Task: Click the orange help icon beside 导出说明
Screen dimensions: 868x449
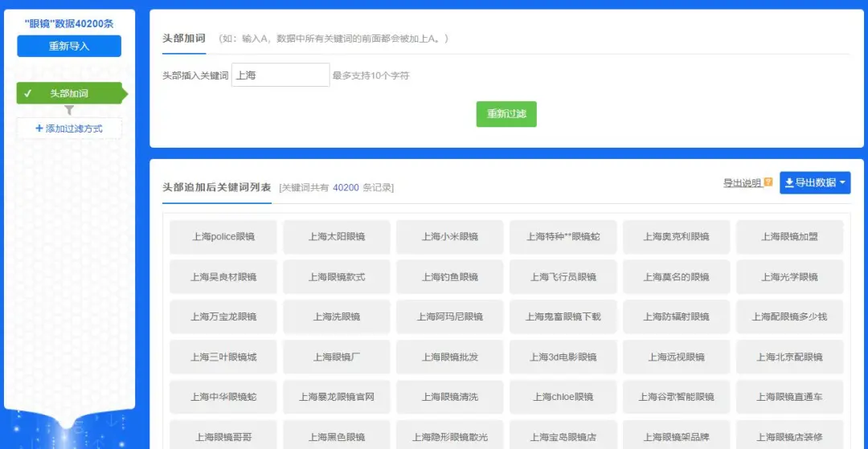Action: click(768, 182)
